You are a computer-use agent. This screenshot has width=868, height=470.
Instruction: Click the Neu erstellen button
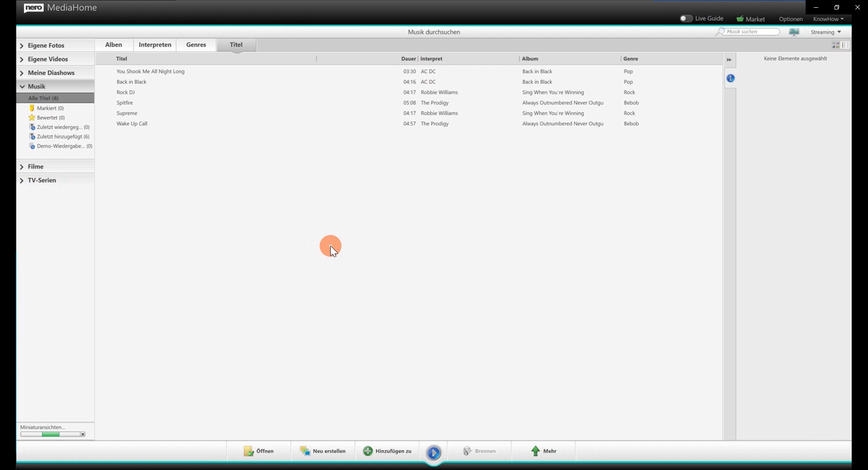pyautogui.click(x=323, y=451)
